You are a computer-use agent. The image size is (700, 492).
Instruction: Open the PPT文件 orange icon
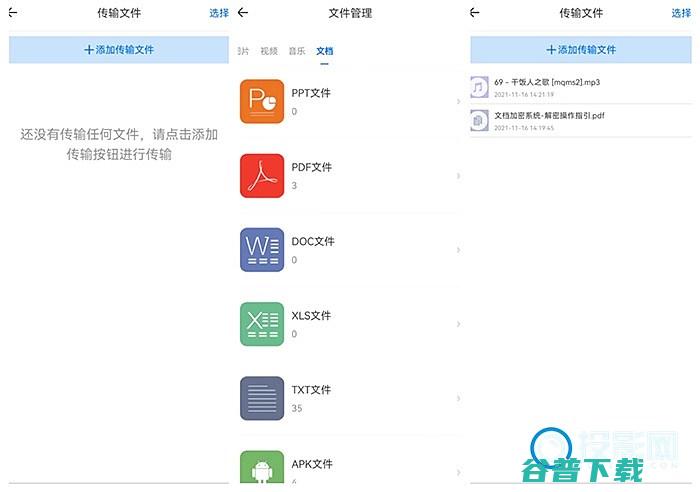[262, 101]
